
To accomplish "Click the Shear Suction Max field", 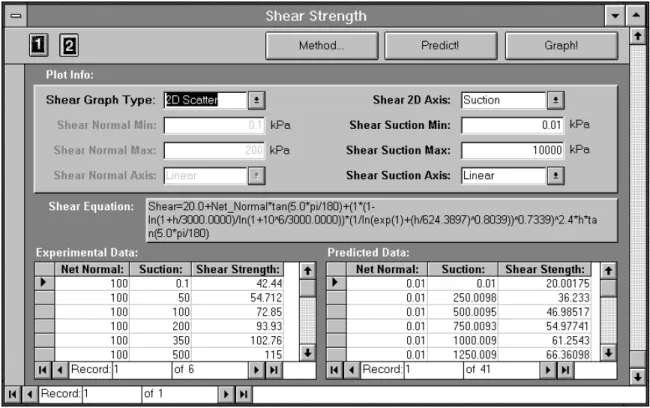I will 512,151.
